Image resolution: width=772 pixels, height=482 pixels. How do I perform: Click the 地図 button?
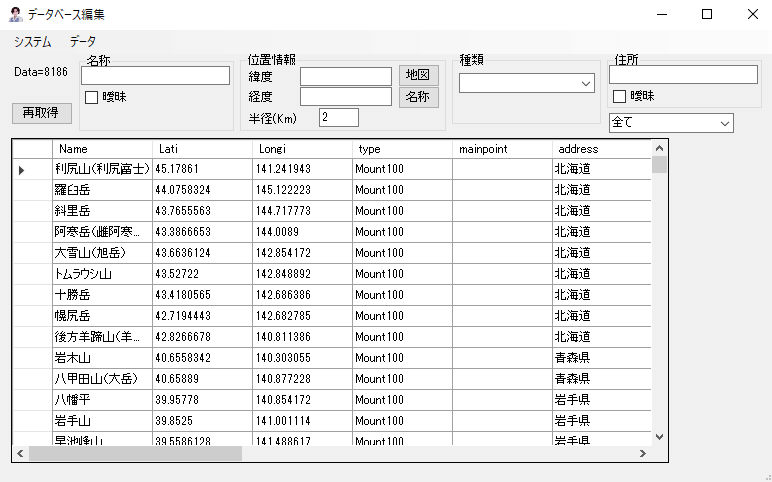pos(419,75)
